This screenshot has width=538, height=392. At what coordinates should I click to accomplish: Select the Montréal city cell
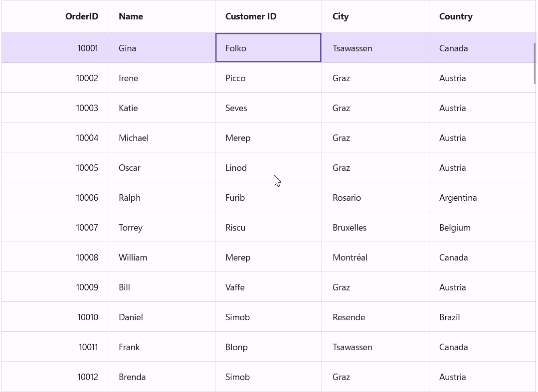(350, 258)
